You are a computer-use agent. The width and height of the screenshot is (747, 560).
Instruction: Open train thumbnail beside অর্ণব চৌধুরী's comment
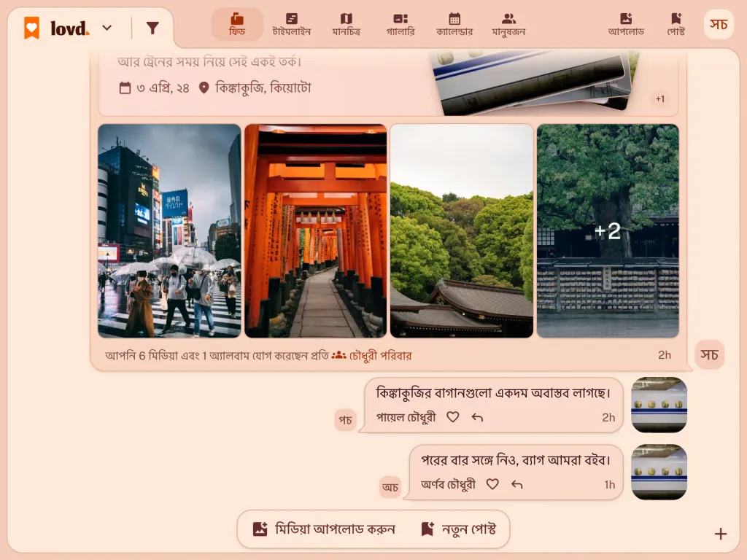[659, 472]
